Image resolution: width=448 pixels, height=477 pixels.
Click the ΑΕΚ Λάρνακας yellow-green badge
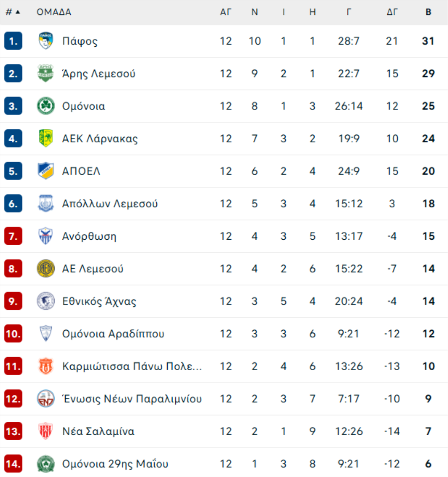pyautogui.click(x=46, y=138)
